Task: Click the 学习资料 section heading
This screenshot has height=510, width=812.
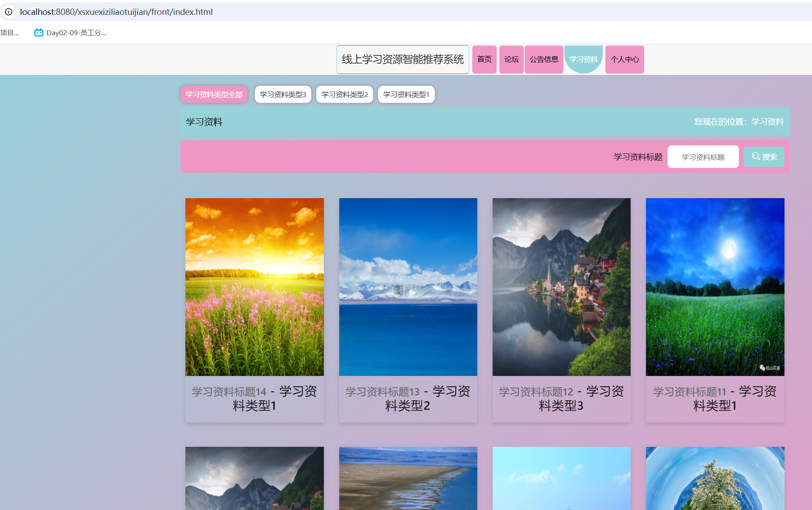Action: 204,122
